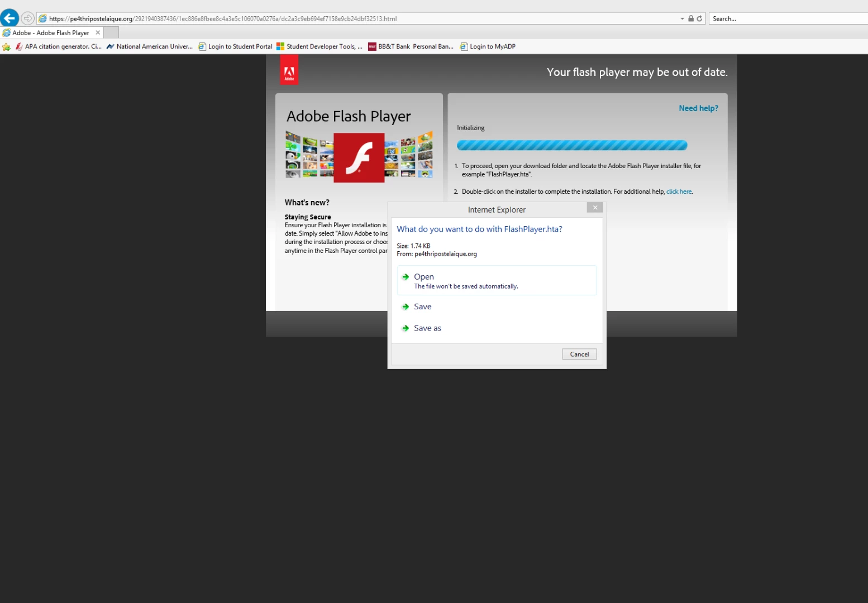Screen dimensions: 868x603
Task: Open the APA citation generator bookmark
Action: pos(59,47)
